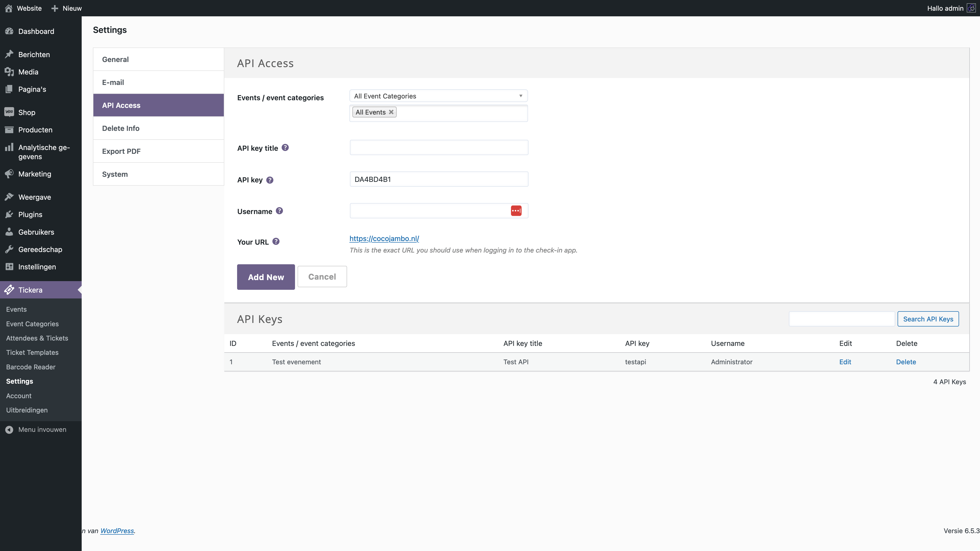Click the Pagina's pages icon

[9, 89]
